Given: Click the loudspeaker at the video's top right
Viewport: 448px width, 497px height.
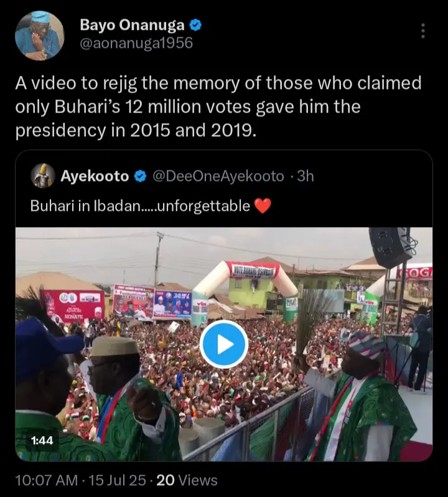Looking at the screenshot, I should point(393,246).
